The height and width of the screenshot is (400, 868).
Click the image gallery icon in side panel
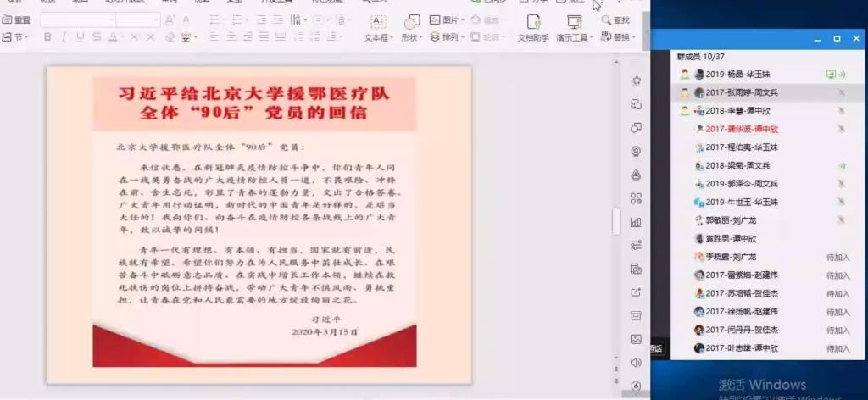636,269
